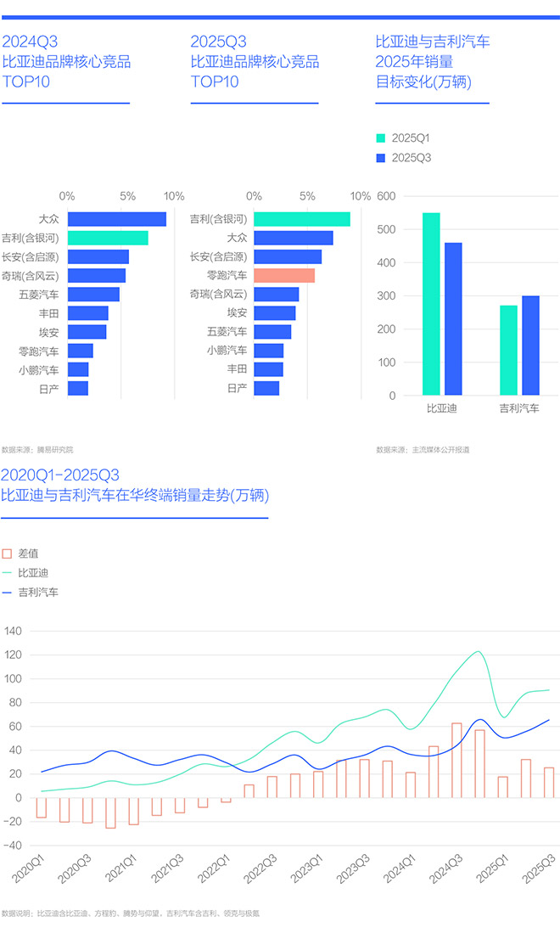Viewport: 560px width, 933px height.
Task: Click the 500 value on the sales target axis
Action: 386,230
